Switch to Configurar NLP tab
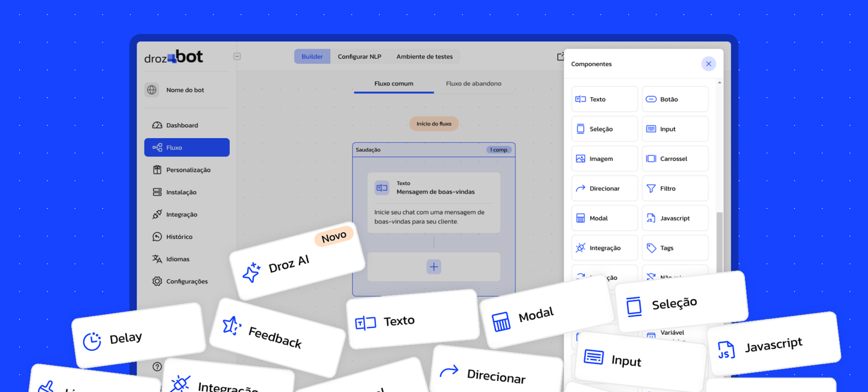 [x=359, y=57]
